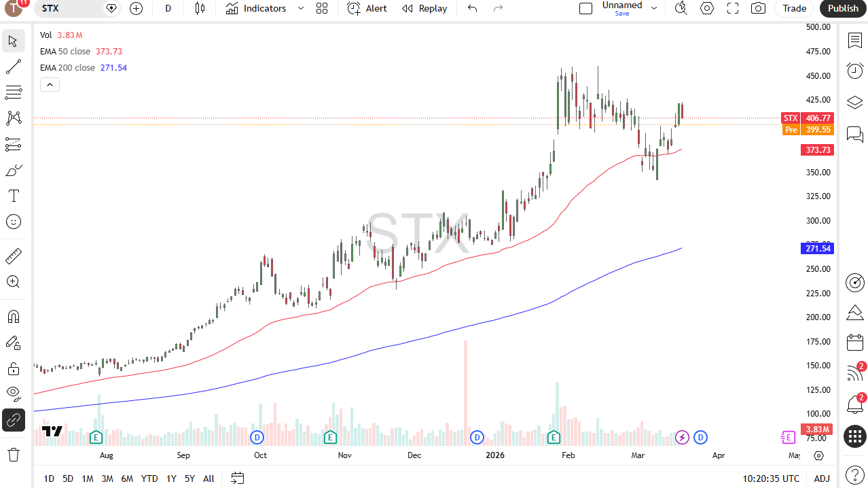Open the notifications bell
Viewport: 868px width, 488px height.
[854, 404]
